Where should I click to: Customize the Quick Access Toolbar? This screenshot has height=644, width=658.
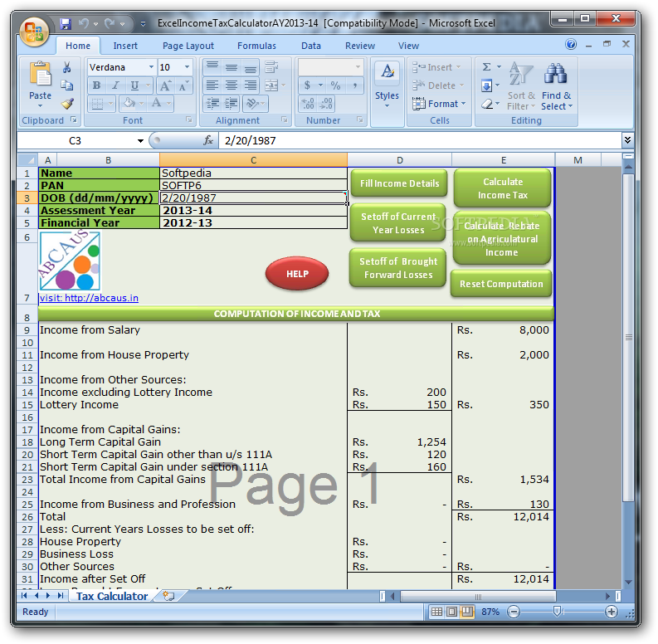[x=143, y=24]
